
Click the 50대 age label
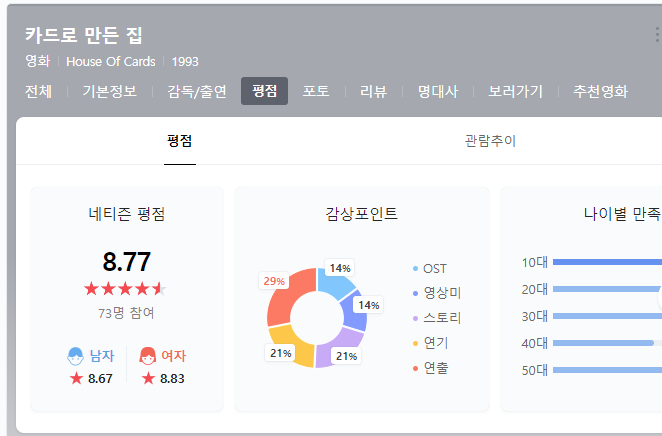(534, 371)
